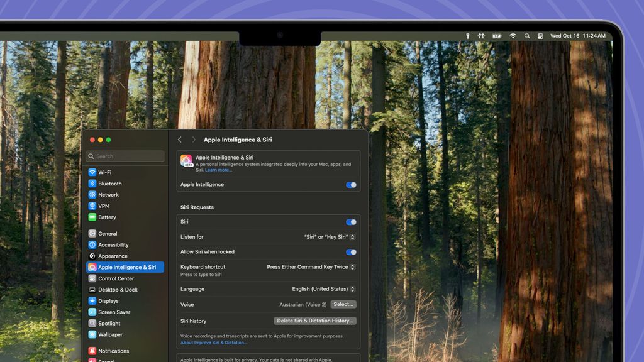Toggle Apple Intelligence off
The height and width of the screenshot is (362, 644).
(351, 185)
